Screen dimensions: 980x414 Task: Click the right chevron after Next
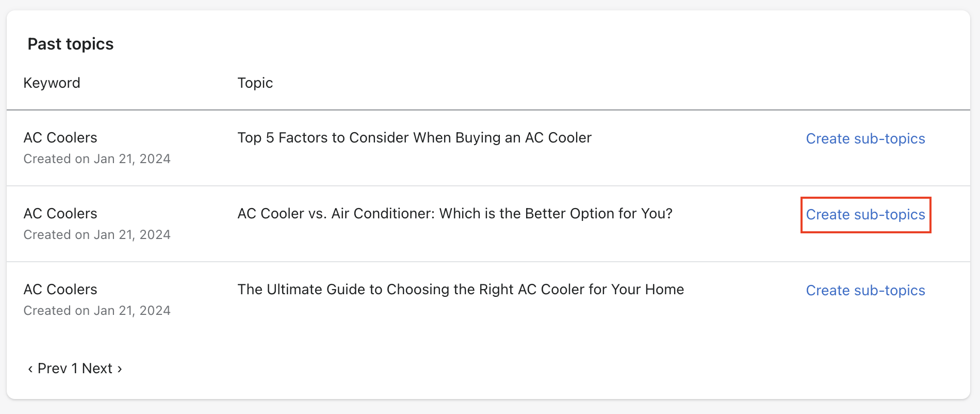pyautogui.click(x=120, y=369)
